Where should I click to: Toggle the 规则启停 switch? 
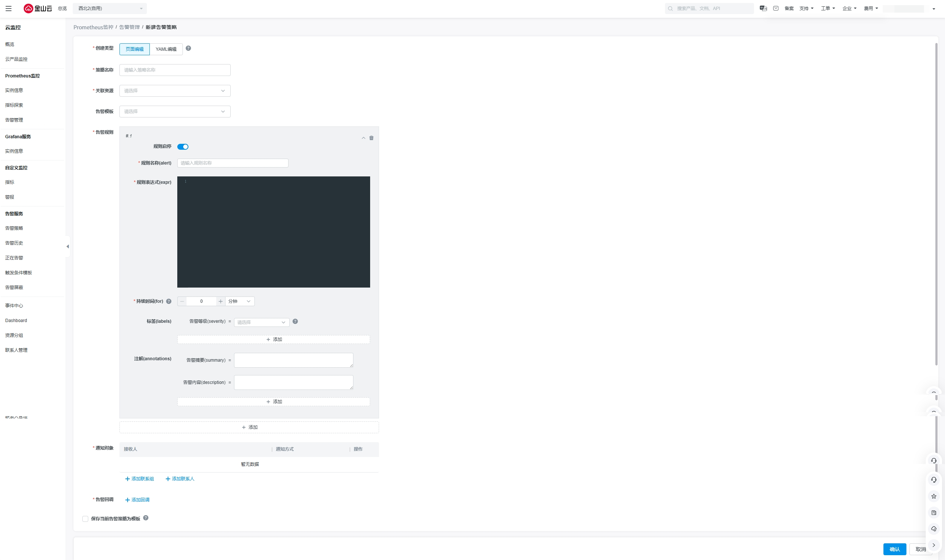click(183, 147)
